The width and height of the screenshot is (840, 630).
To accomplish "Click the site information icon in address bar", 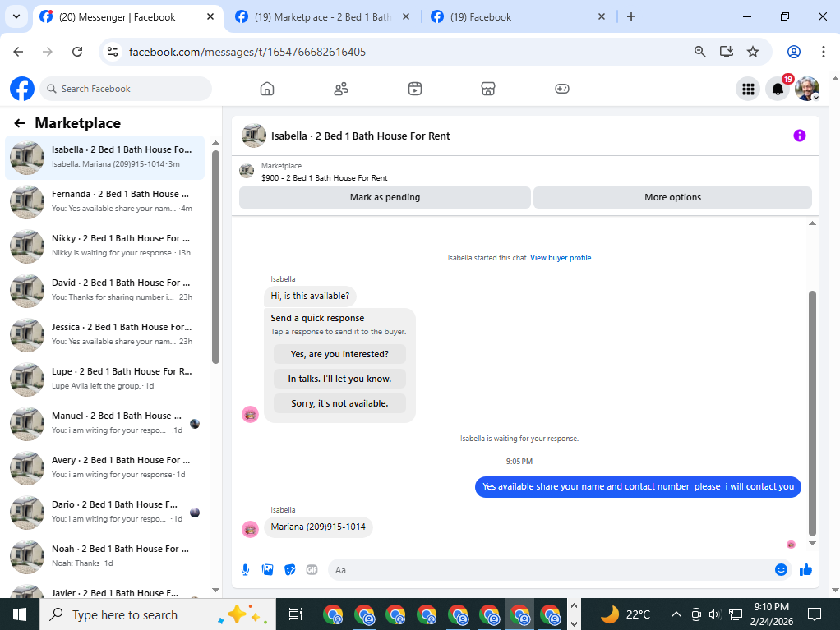I will (x=113, y=52).
